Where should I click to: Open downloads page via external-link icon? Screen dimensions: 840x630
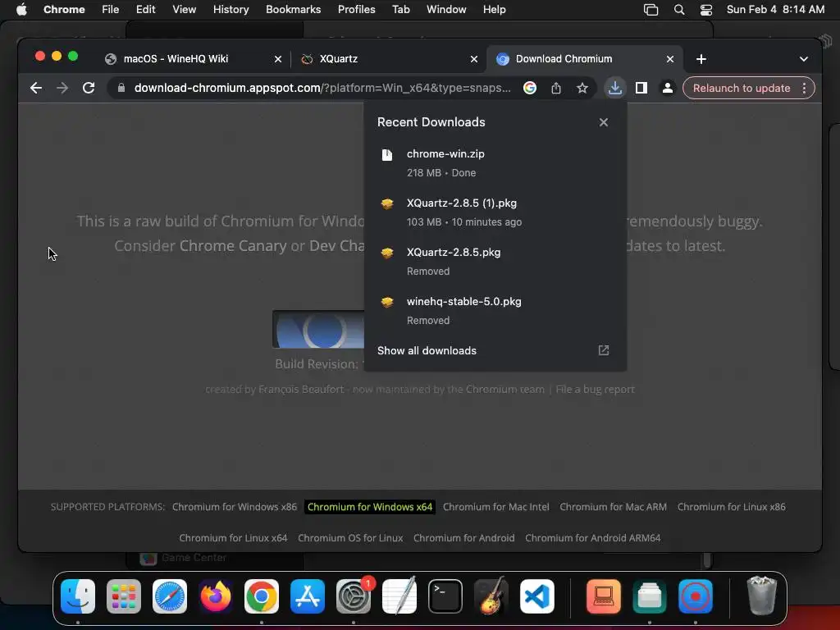[603, 350]
